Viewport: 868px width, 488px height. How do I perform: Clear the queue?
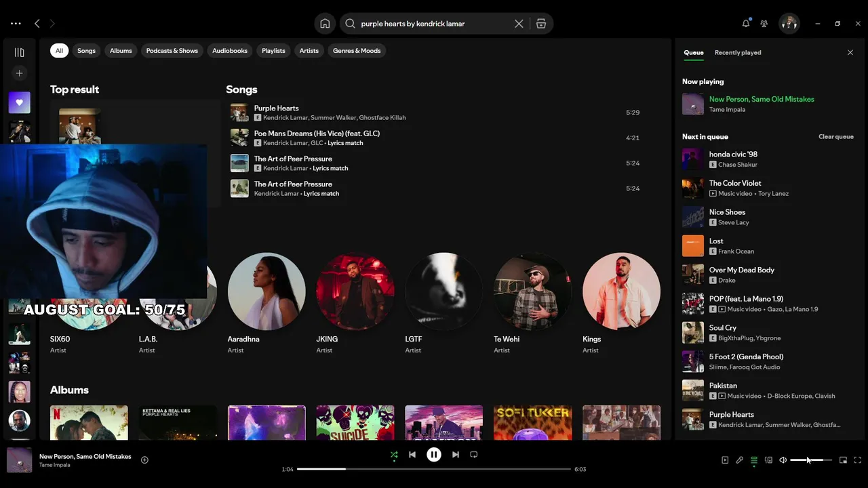click(836, 137)
